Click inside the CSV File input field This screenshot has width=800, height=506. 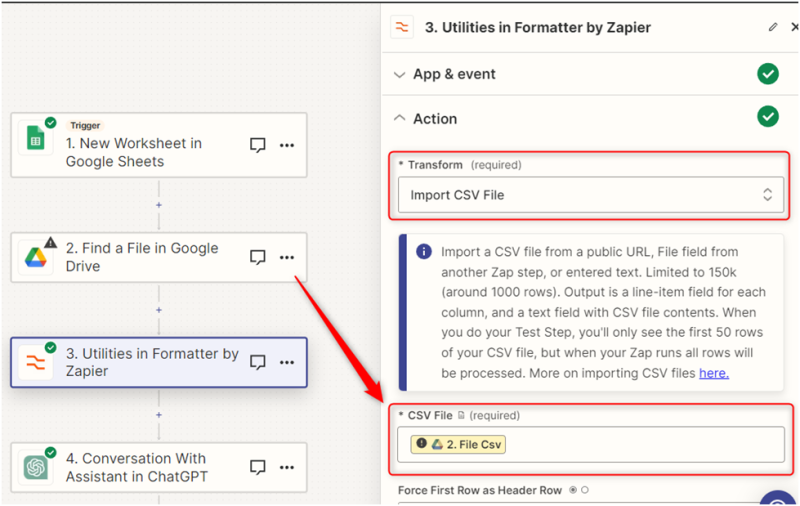[x=640, y=445]
